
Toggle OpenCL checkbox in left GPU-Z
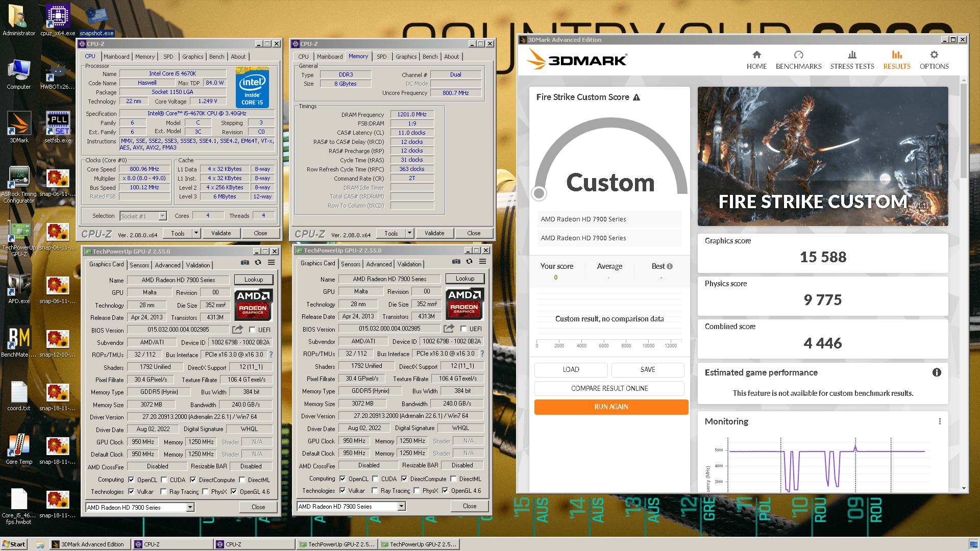[x=131, y=480]
